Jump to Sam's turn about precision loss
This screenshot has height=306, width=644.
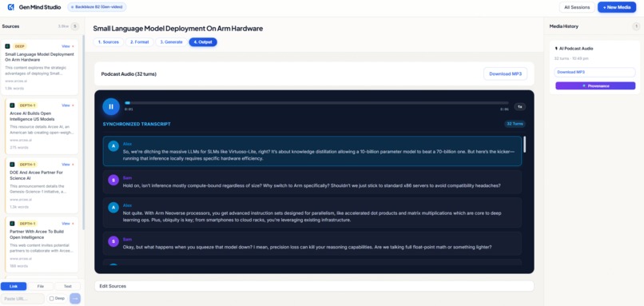312,244
